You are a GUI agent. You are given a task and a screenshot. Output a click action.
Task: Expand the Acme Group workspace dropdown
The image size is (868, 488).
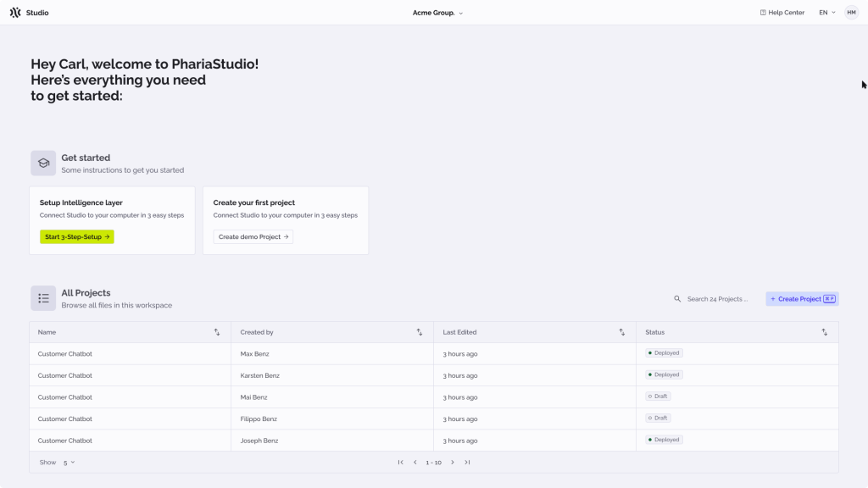tap(437, 13)
